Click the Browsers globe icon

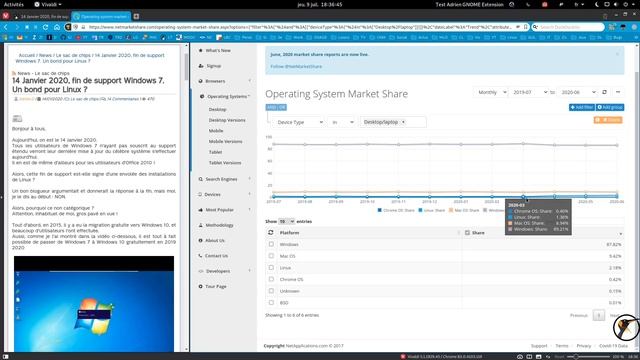(200, 81)
